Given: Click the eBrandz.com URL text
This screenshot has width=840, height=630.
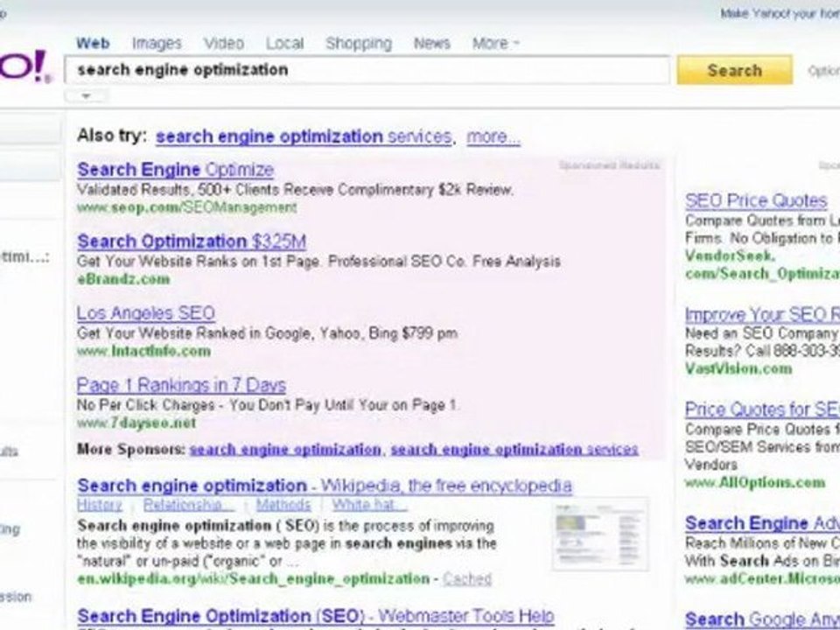Looking at the screenshot, I should (x=123, y=280).
